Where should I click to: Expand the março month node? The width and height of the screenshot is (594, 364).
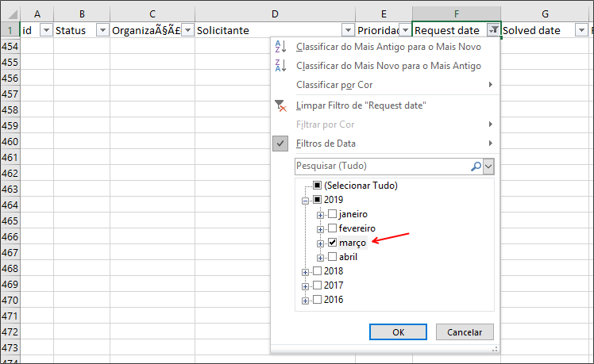point(320,243)
